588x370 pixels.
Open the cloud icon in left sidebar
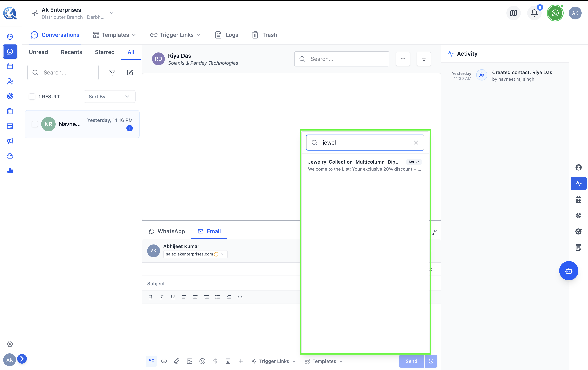pos(10,156)
